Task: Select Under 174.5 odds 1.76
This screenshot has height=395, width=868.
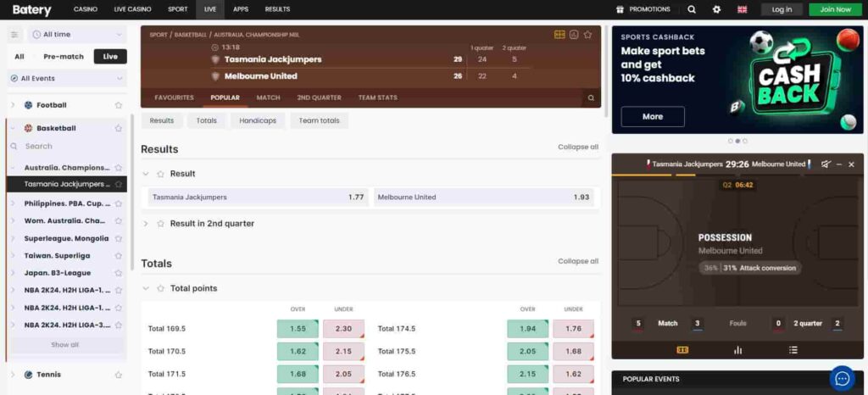Action: (x=574, y=329)
